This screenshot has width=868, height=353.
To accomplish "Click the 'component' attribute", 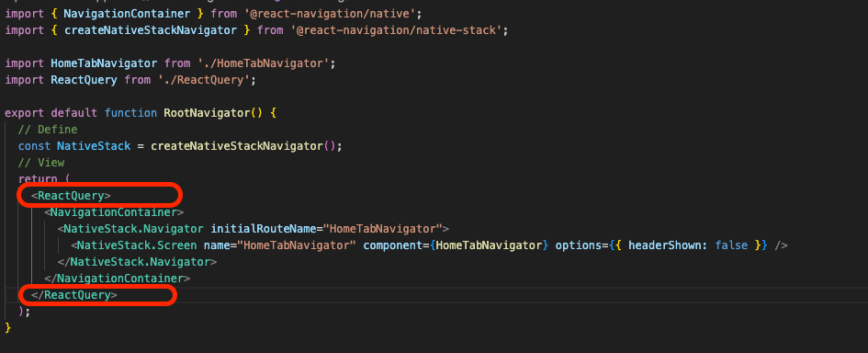I will coord(392,245).
